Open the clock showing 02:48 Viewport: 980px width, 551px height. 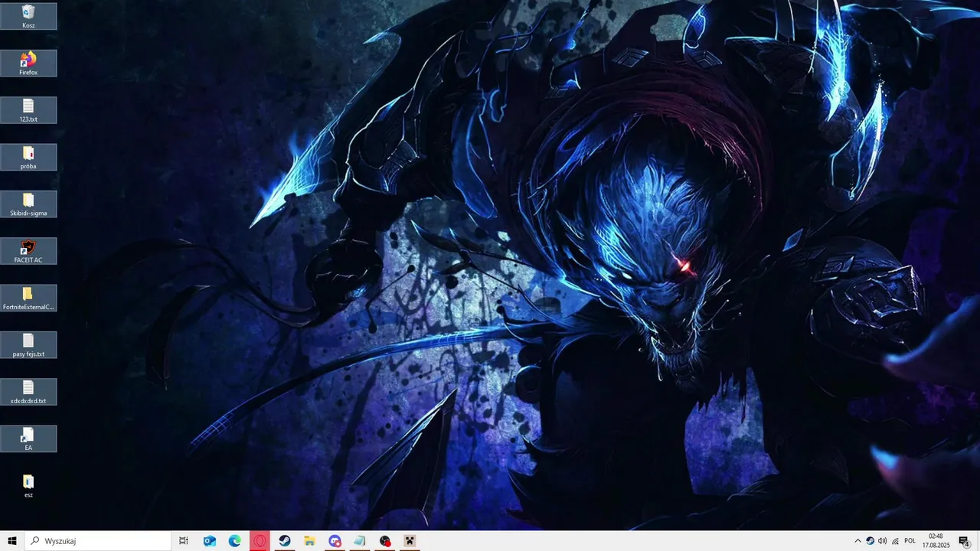(x=936, y=541)
